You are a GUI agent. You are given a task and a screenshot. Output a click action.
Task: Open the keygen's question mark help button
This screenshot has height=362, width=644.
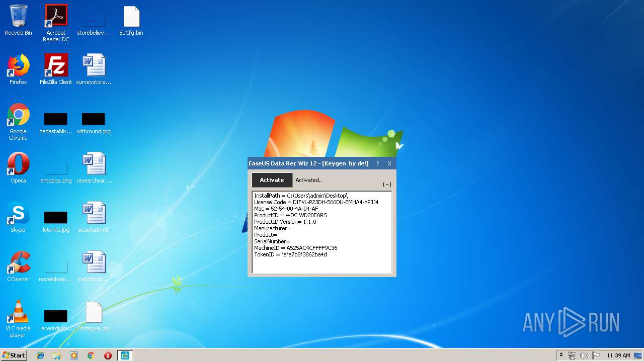[377, 163]
